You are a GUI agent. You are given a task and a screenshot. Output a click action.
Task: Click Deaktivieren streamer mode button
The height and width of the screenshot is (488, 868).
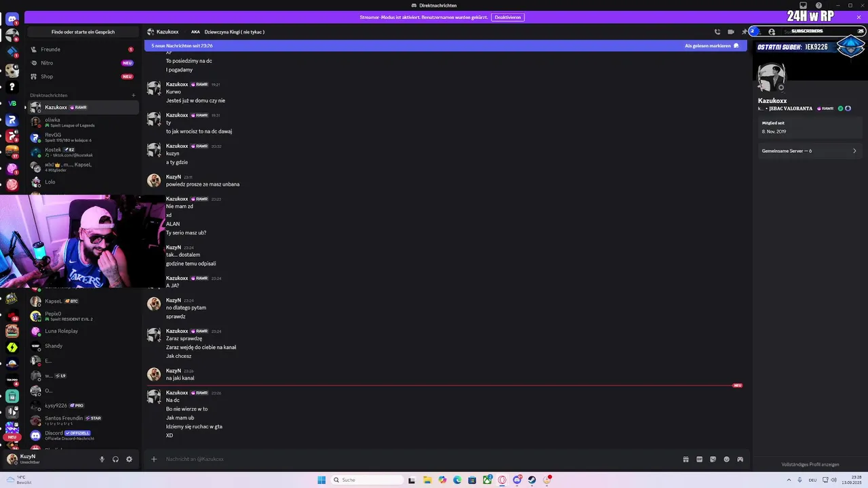(x=507, y=17)
